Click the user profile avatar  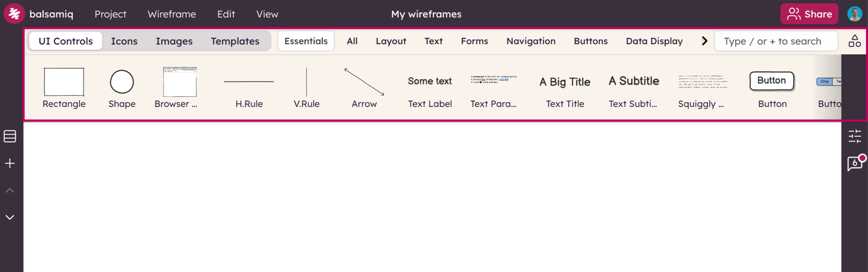854,14
